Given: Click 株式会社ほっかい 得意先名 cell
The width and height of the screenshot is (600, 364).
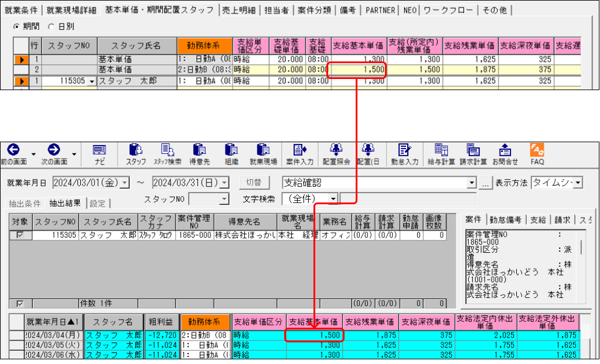Looking at the screenshot, I should pyautogui.click(x=246, y=235).
